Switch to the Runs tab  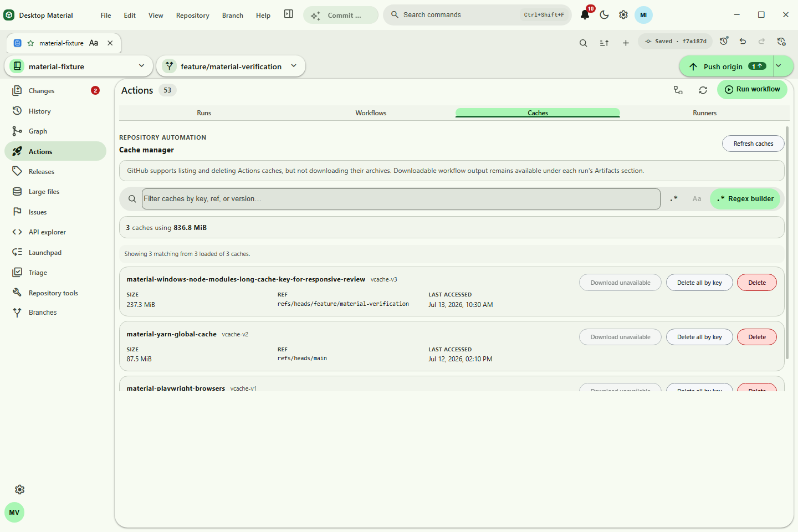pyautogui.click(x=204, y=113)
